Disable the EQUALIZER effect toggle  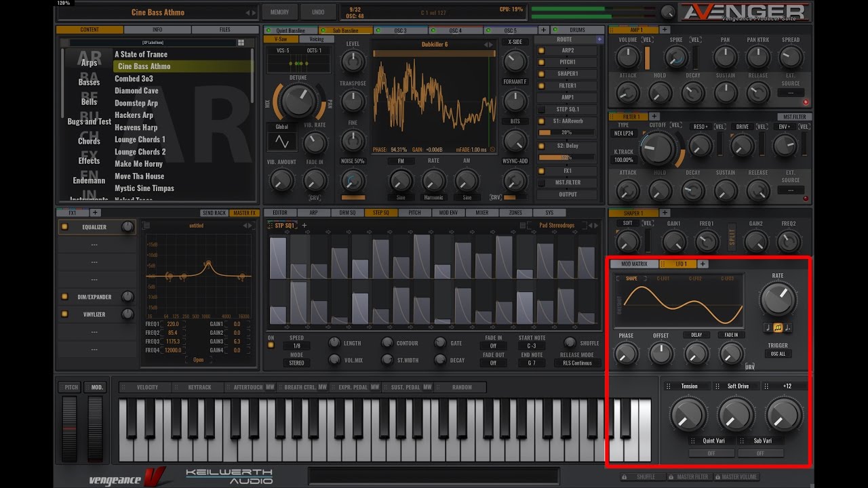64,227
